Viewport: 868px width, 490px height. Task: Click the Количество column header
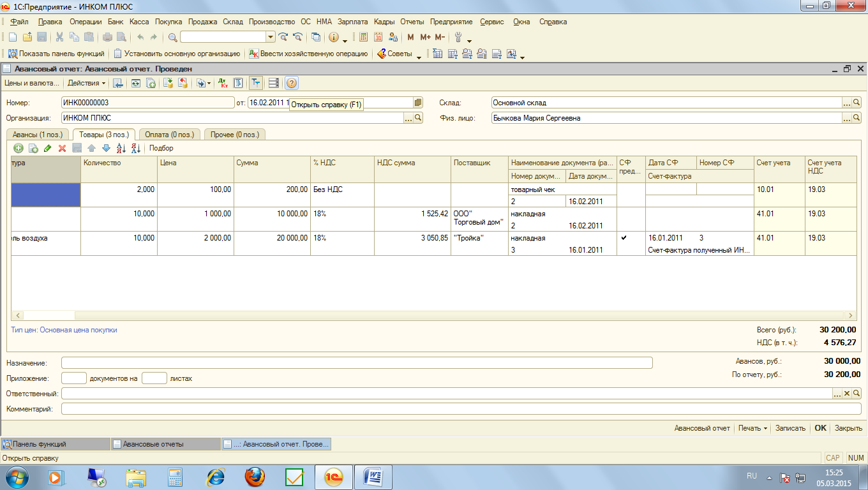click(x=119, y=169)
